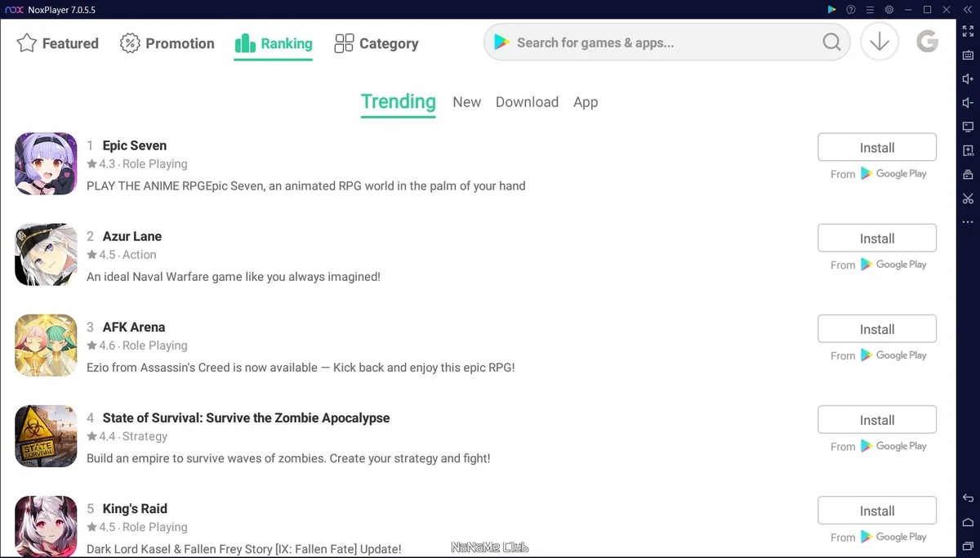Click Epic Seven description text
This screenshot has width=980, height=558.
(306, 185)
